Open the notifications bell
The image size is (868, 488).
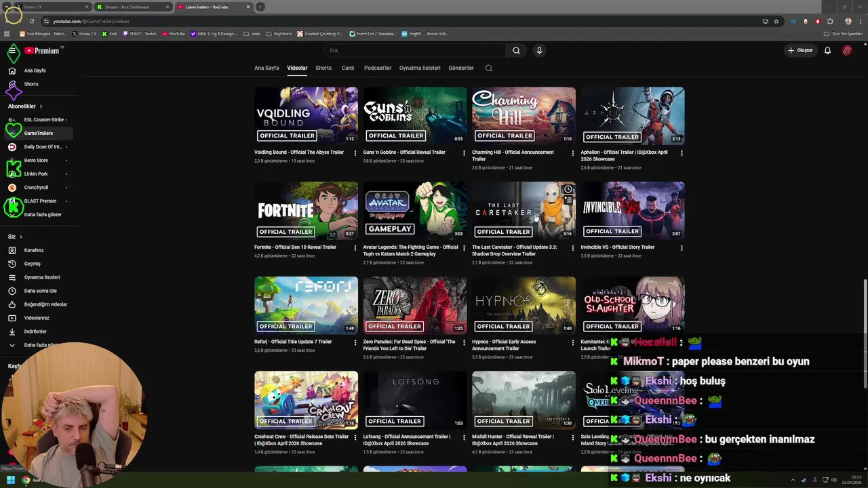(827, 50)
